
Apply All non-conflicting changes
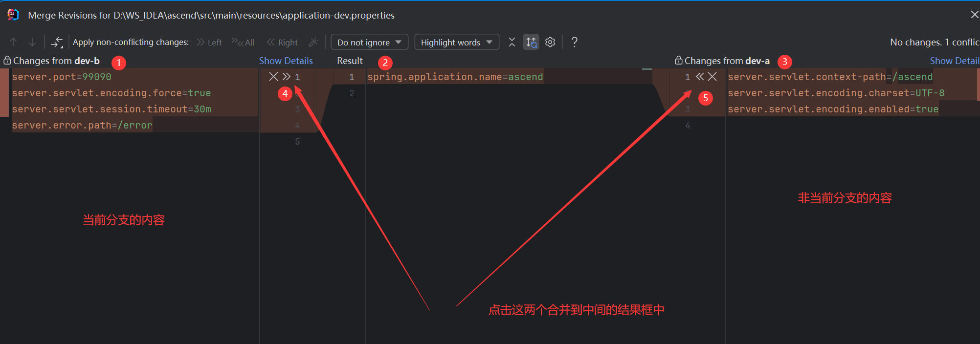click(243, 42)
